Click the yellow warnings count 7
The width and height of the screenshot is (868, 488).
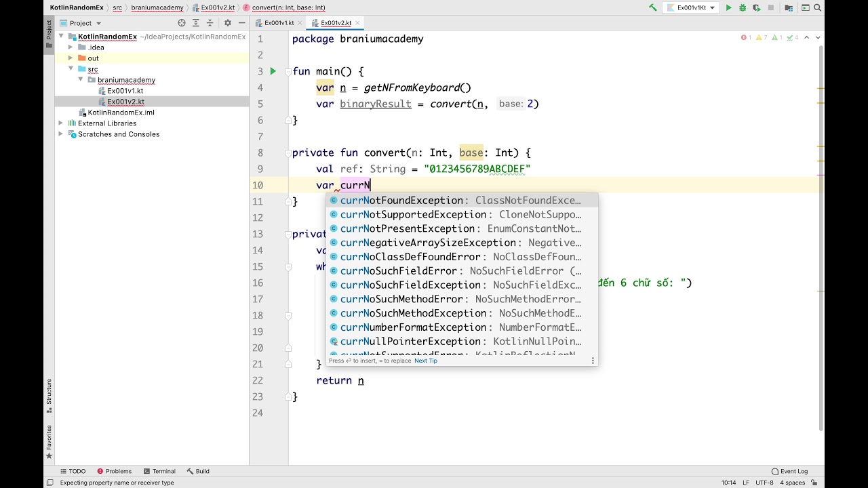point(762,38)
